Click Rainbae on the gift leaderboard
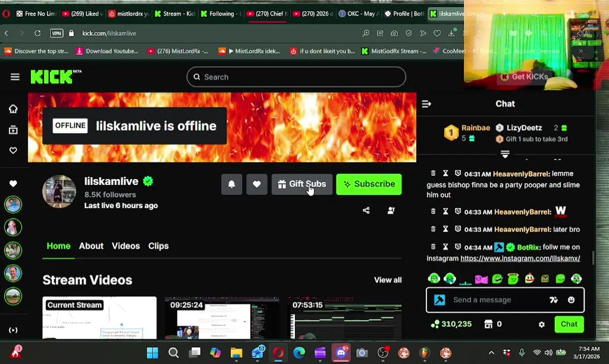Viewport: 609px width, 364px height. (475, 128)
